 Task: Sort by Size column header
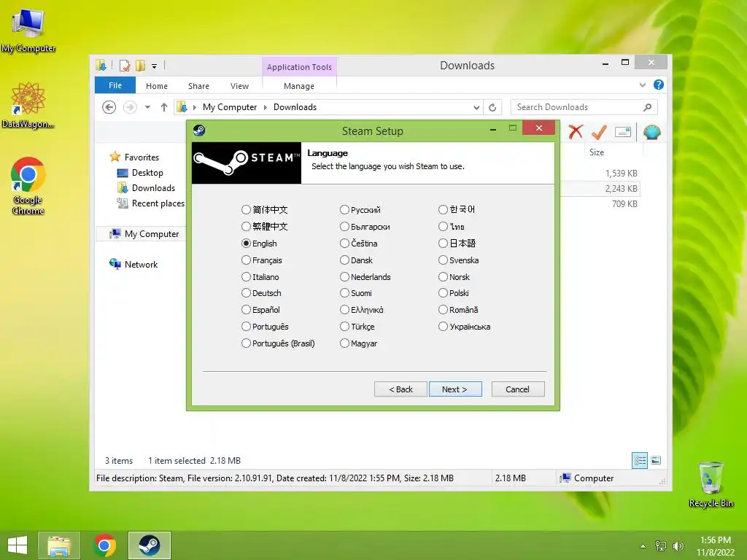pos(597,152)
